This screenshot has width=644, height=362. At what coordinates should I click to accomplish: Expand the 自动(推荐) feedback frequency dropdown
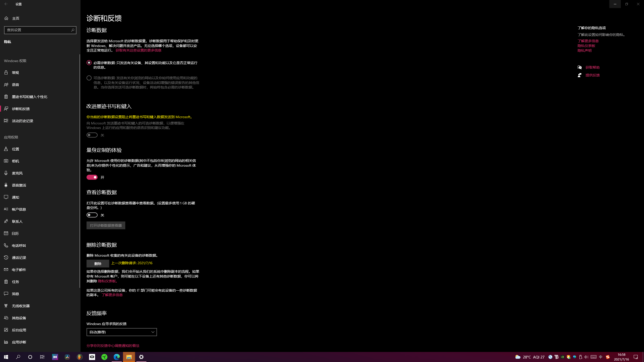122,332
